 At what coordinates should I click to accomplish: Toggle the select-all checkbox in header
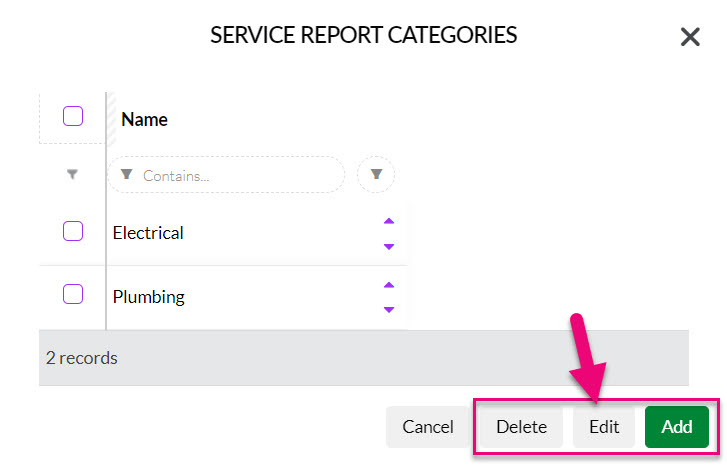[x=73, y=116]
